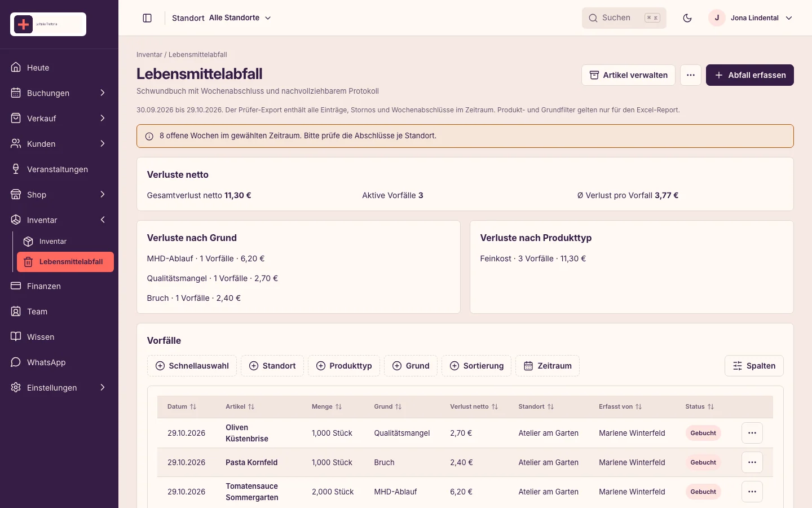Viewport: 812px width, 508px height.
Task: Click the Abfall erfassen button
Action: 750,75
